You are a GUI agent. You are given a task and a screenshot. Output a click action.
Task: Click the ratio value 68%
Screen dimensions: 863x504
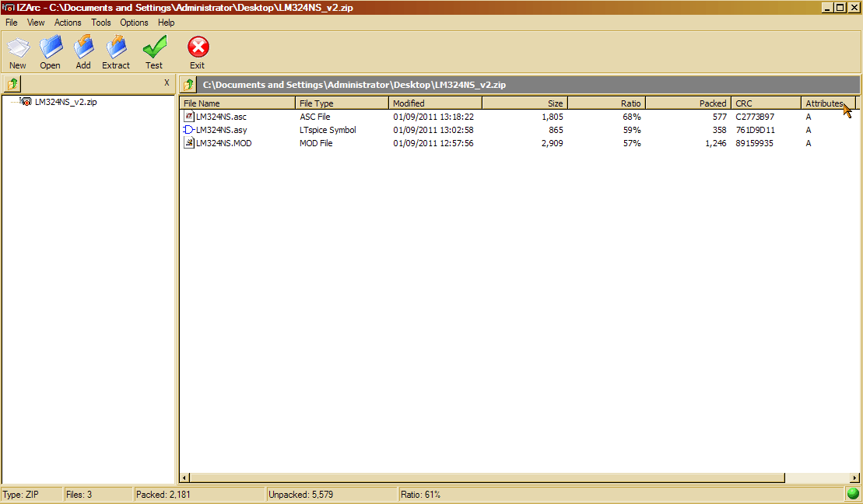pyautogui.click(x=632, y=117)
